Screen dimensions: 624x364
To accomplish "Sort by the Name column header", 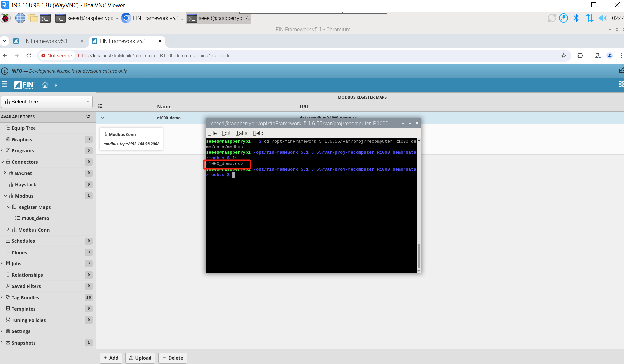I will coord(226,106).
